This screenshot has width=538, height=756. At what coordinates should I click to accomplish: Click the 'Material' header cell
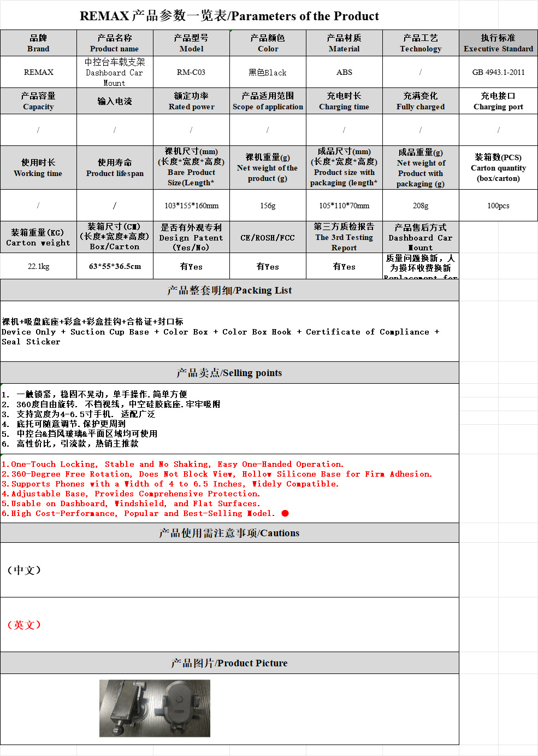344,43
